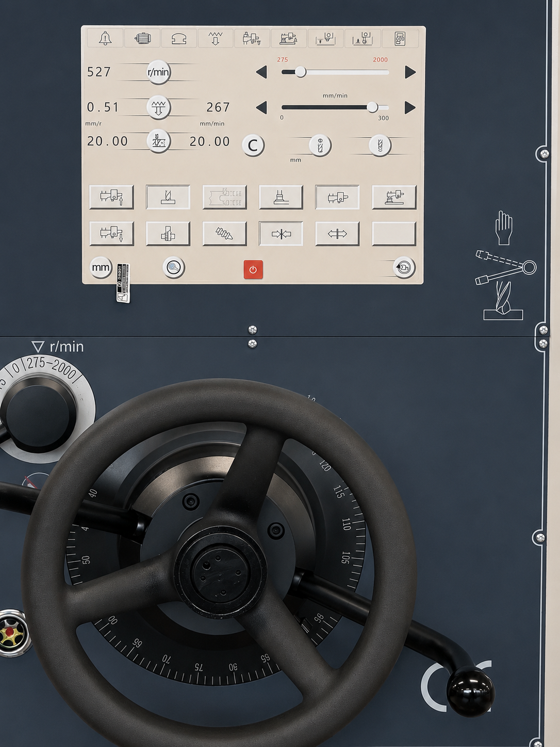
Task: Open the motor tab
Action: point(142,39)
